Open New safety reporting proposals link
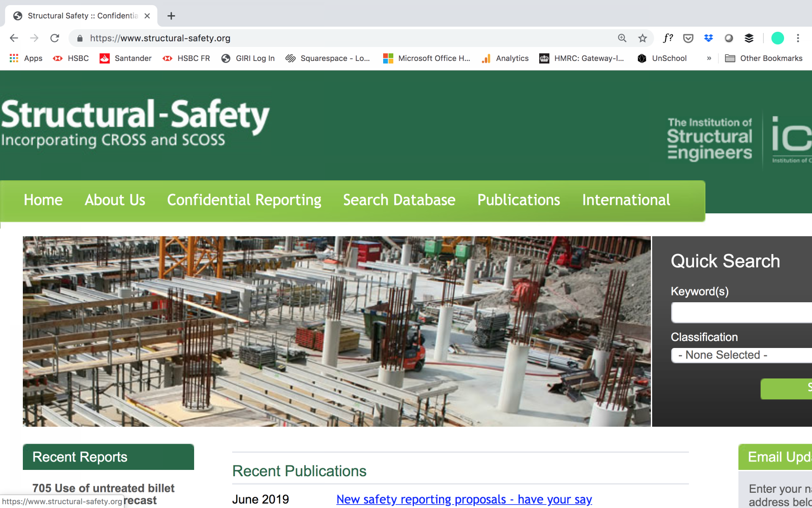 (464, 500)
